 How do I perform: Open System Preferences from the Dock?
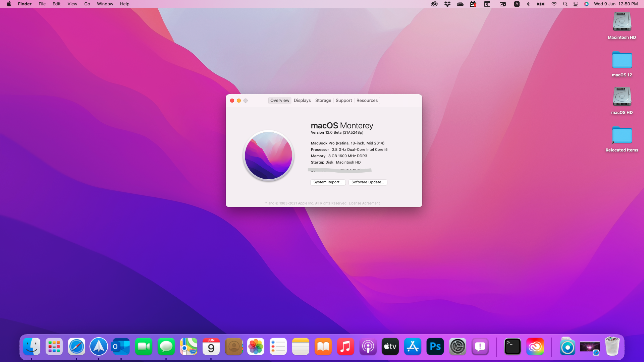[x=458, y=347]
